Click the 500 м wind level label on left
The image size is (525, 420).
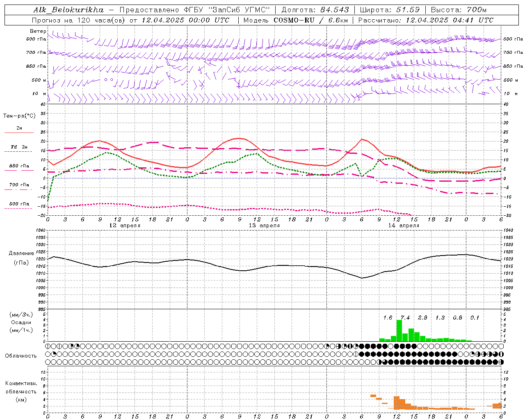point(39,80)
